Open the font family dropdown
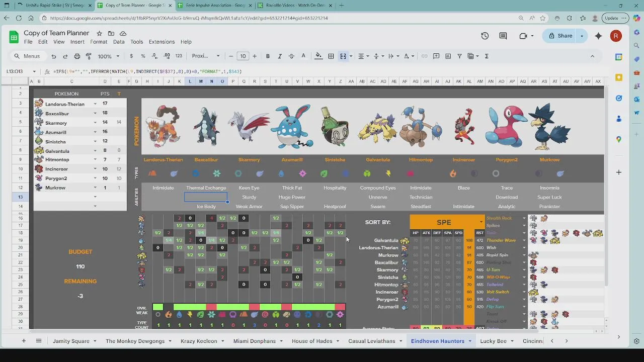 (x=206, y=56)
